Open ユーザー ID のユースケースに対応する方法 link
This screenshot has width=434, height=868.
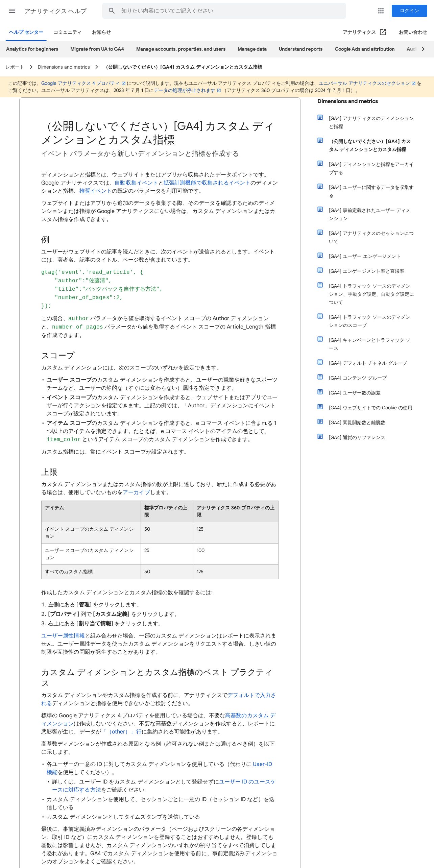point(247,782)
